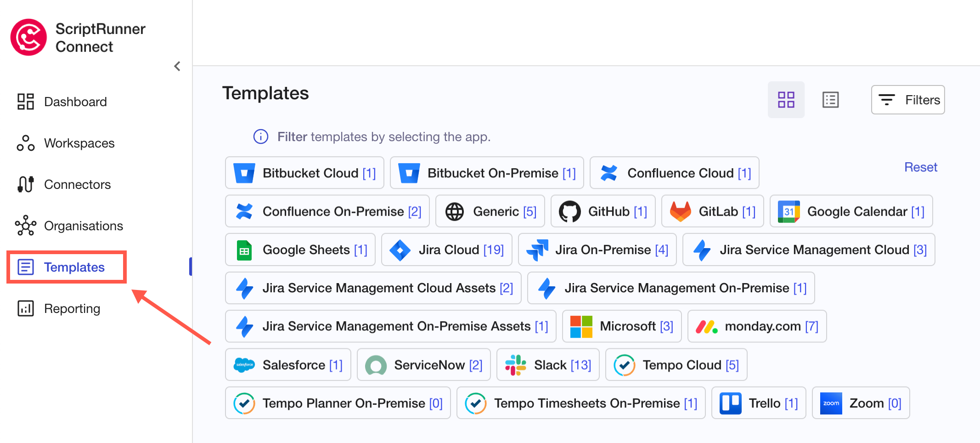The height and width of the screenshot is (443, 980).
Task: Filter by Jira Service Management Cloud Assets
Action: pos(373,288)
